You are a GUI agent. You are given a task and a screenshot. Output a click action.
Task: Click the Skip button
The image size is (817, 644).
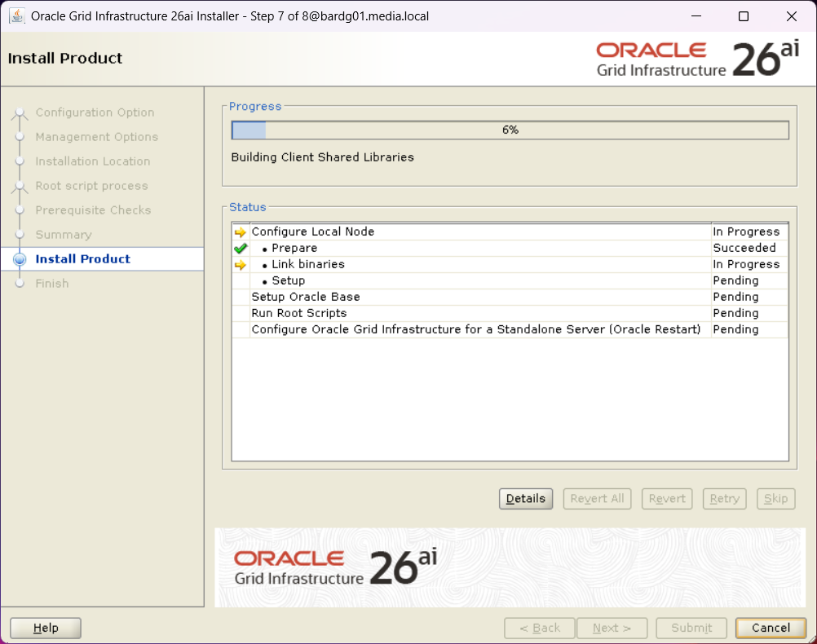coord(776,499)
